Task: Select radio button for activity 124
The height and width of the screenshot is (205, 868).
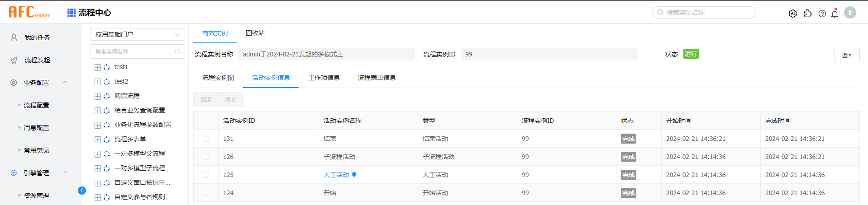Action: (206, 193)
